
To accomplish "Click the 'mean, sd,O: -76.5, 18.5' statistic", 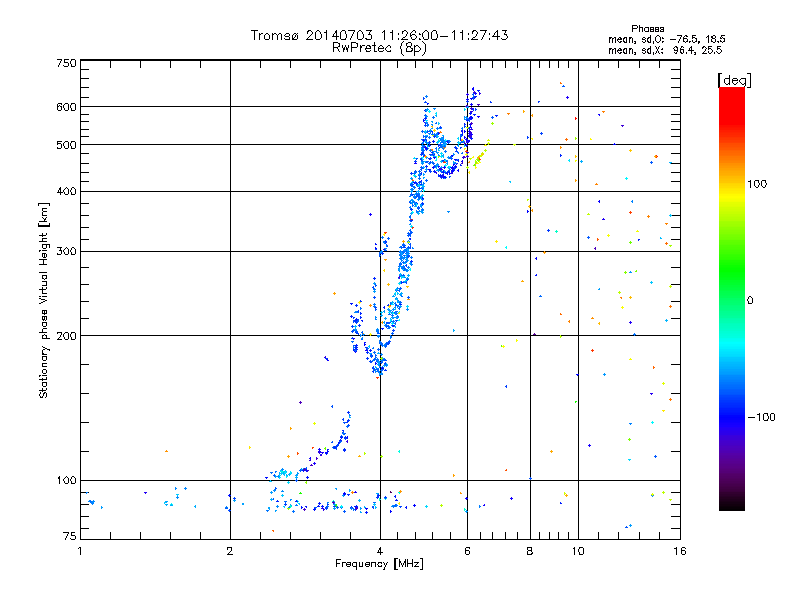I will click(666, 39).
